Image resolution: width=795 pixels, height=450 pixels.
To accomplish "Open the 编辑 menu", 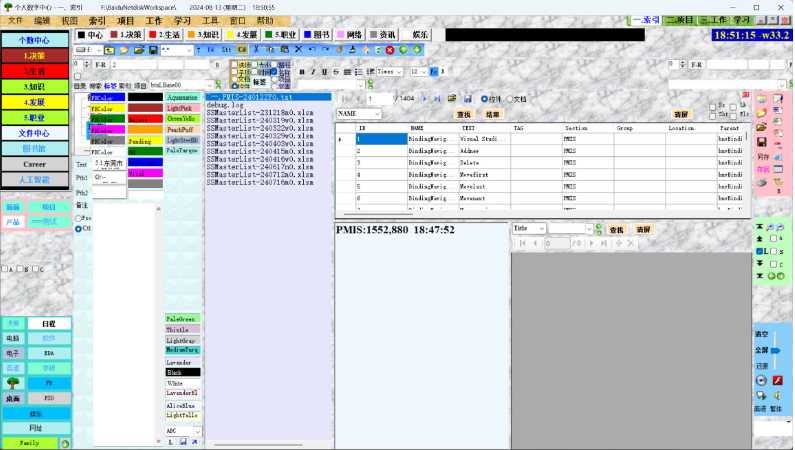I will (42, 21).
